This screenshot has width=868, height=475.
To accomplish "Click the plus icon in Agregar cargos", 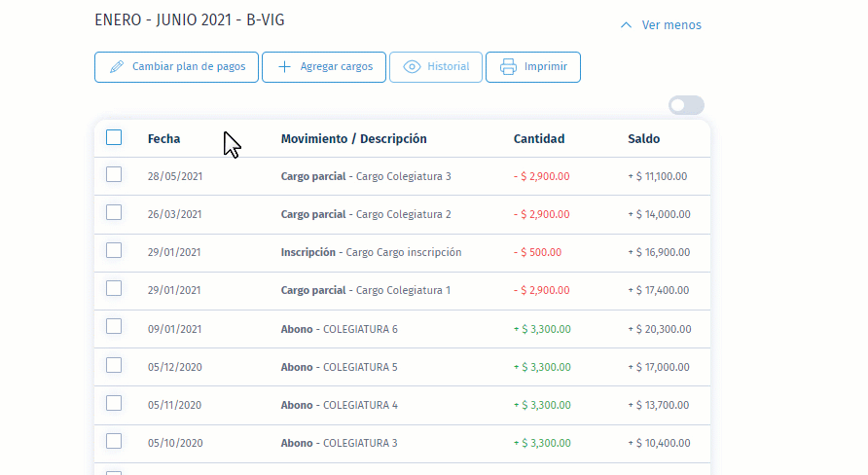I will point(284,67).
